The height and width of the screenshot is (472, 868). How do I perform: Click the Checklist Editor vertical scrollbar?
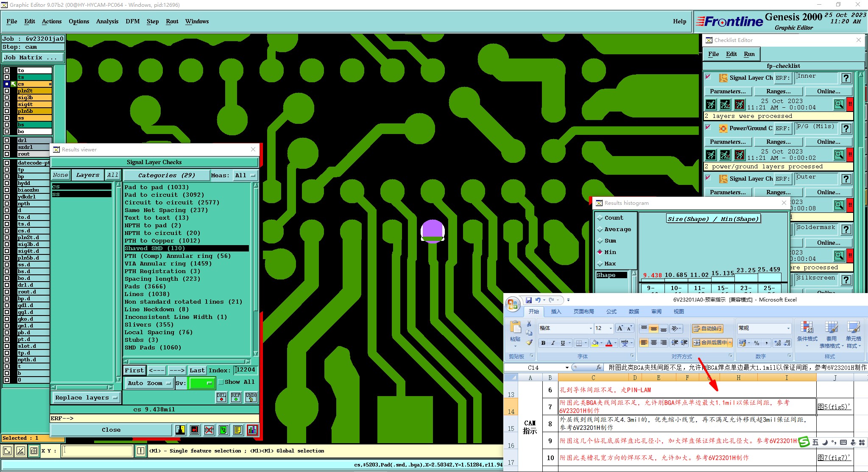pyautogui.click(x=860, y=182)
